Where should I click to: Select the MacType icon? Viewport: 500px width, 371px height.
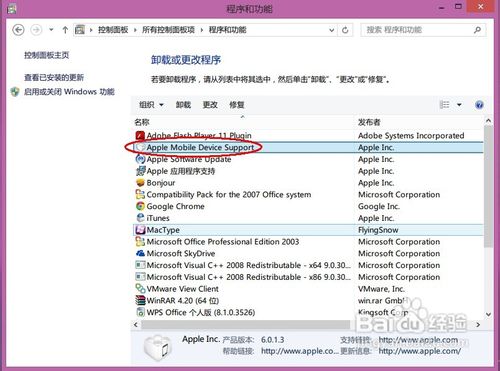140,230
